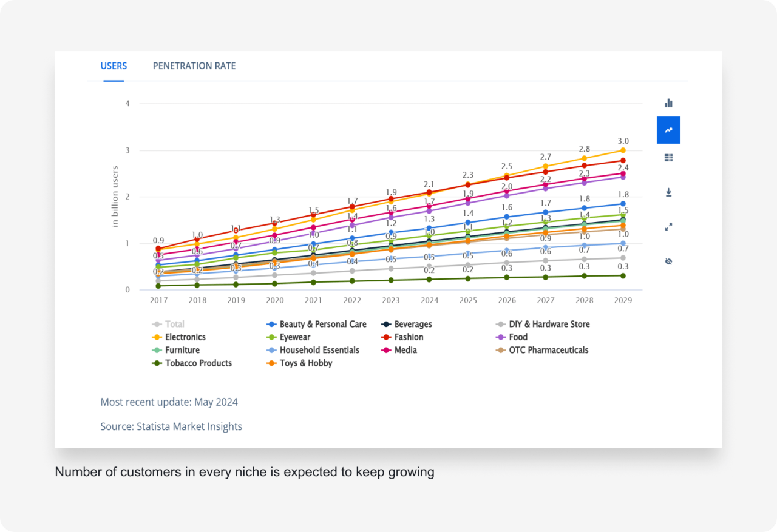777x532 pixels.
Task: Download the chart data
Action: click(x=668, y=192)
